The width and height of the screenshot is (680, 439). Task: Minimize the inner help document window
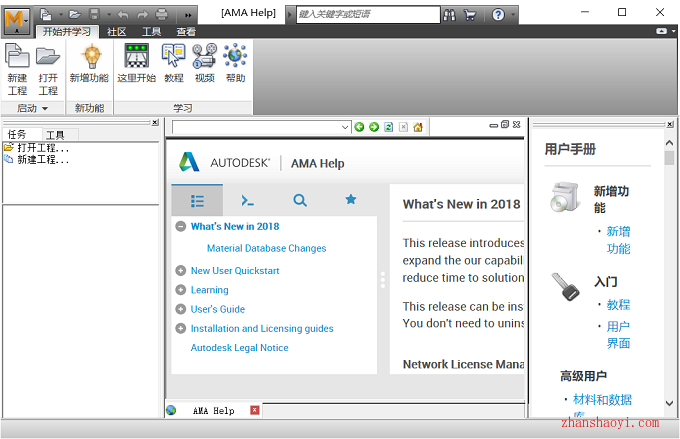[494, 125]
